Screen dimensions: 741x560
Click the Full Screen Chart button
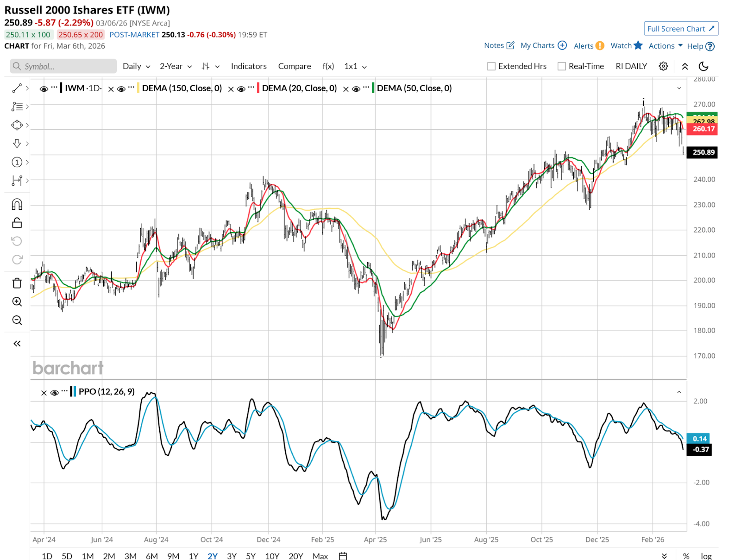(681, 29)
